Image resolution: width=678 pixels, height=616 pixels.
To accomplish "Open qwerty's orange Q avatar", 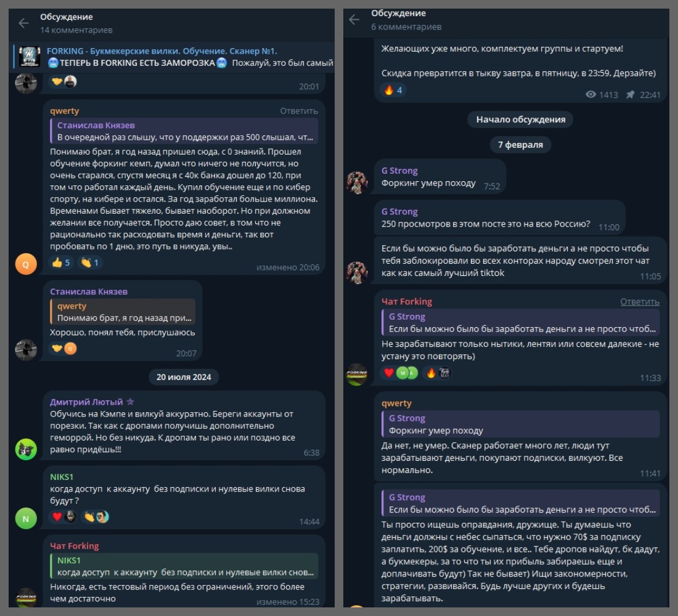I will (x=26, y=264).
